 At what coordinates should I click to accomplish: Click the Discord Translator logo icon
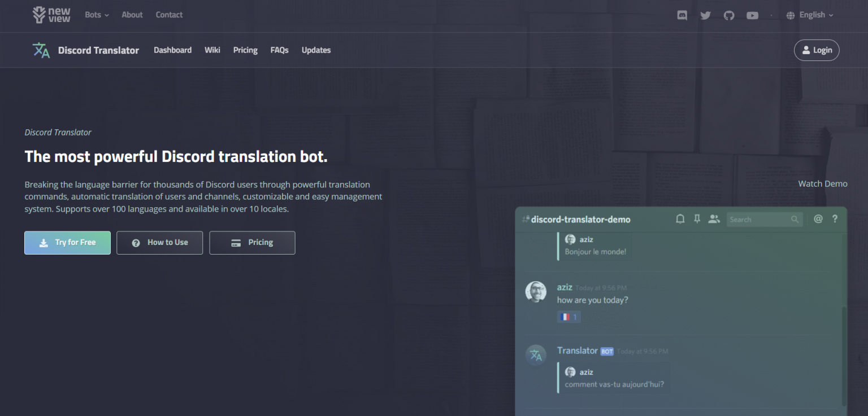click(41, 50)
